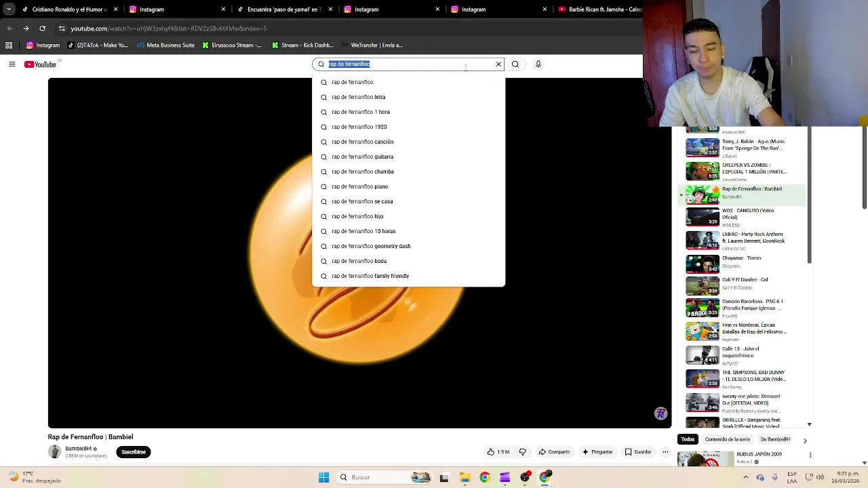Pick suggestion 'rap de fernanfloo canción'

tap(408, 142)
